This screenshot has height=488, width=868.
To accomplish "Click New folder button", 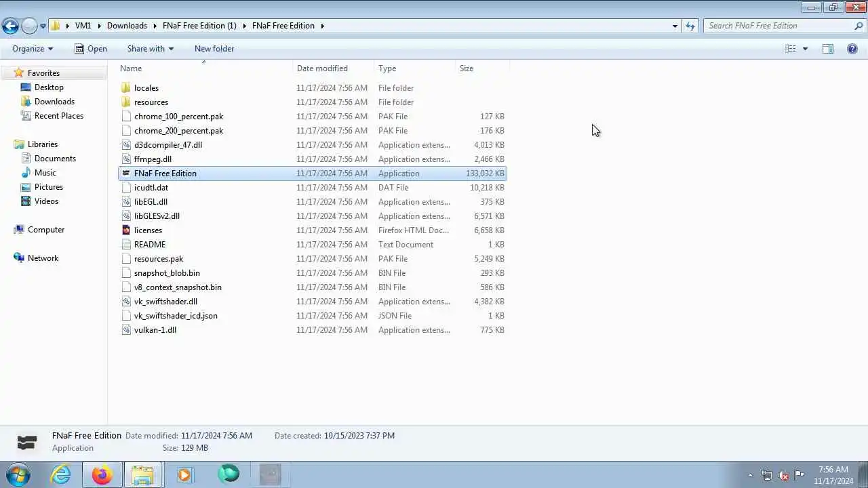I will point(214,49).
